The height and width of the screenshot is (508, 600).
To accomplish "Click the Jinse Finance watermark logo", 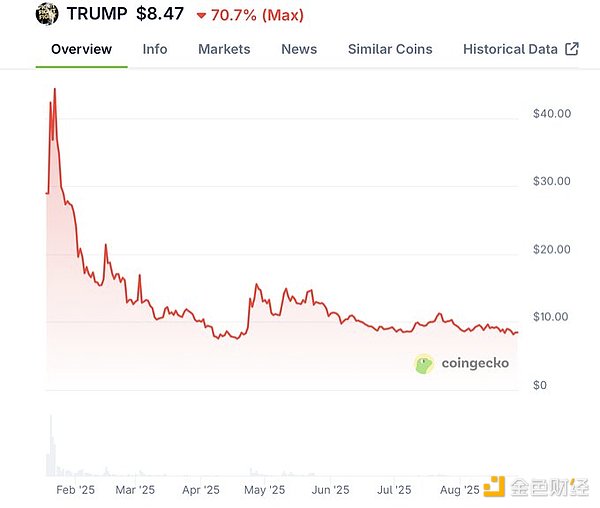I will 495,486.
